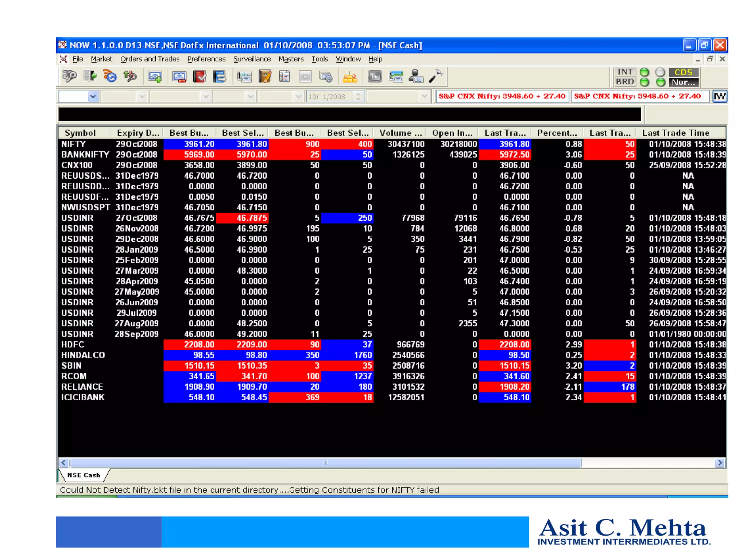Screen dimensions: 747x560
Task: Click the CDS segment button
Action: tap(684, 72)
